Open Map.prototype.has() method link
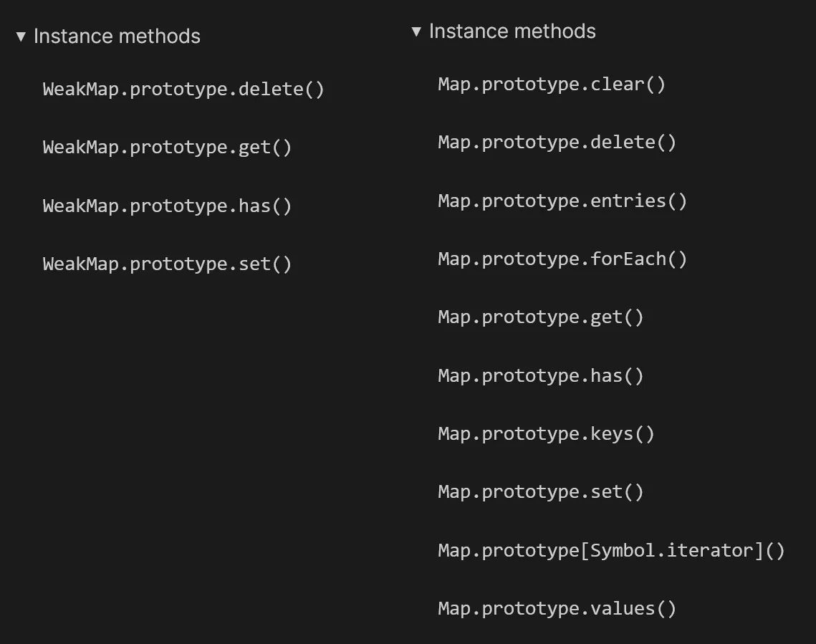816x644 pixels. point(541,376)
